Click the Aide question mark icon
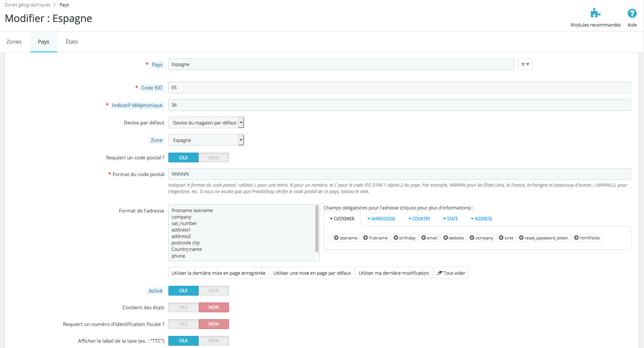 click(632, 13)
